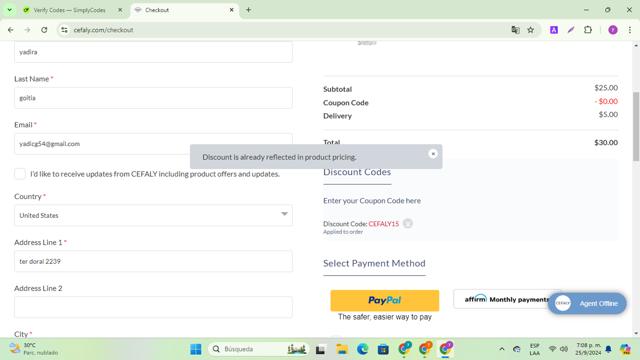Pay with the PayPal button

pos(384,300)
